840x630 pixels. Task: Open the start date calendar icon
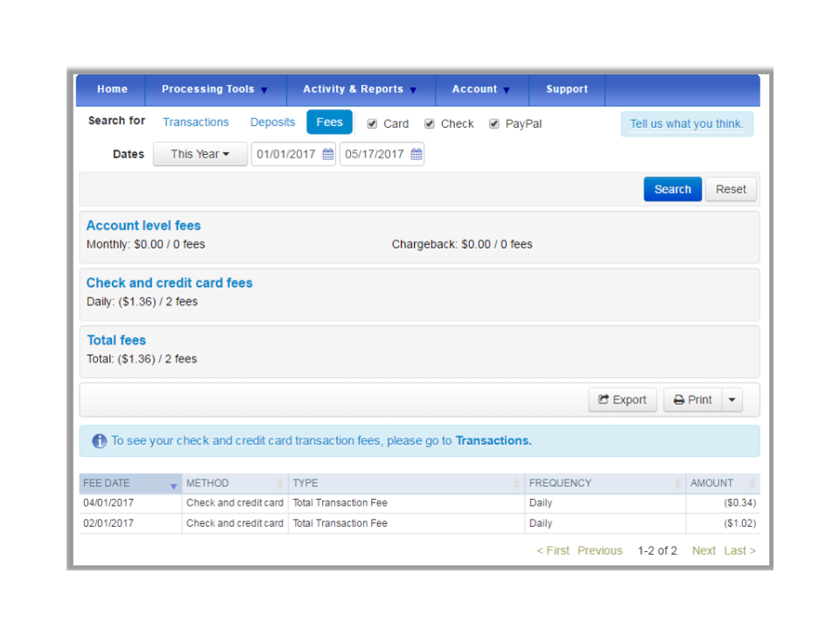328,154
